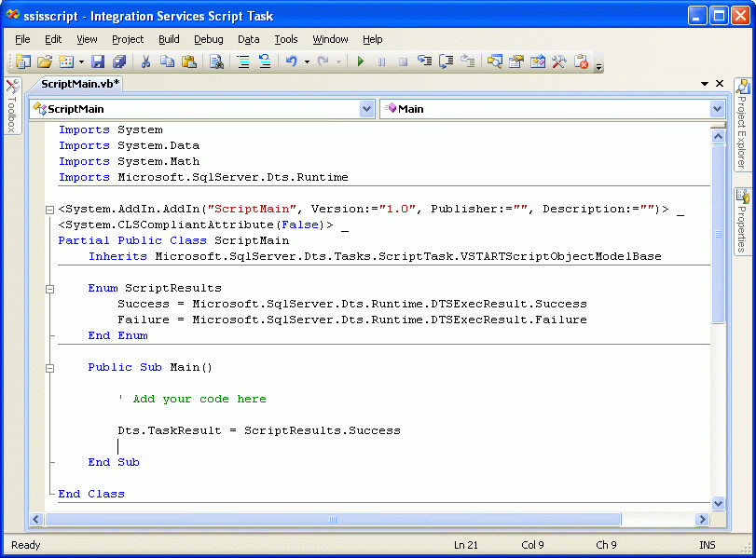The height and width of the screenshot is (558, 756).
Task: Click the Paste clipboard icon
Action: click(188, 61)
